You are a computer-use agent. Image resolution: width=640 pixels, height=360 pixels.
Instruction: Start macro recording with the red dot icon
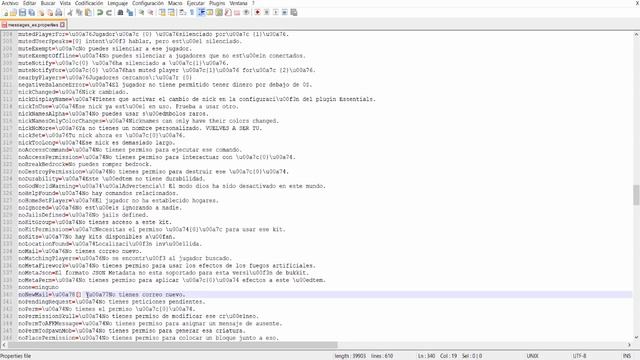tap(258, 13)
